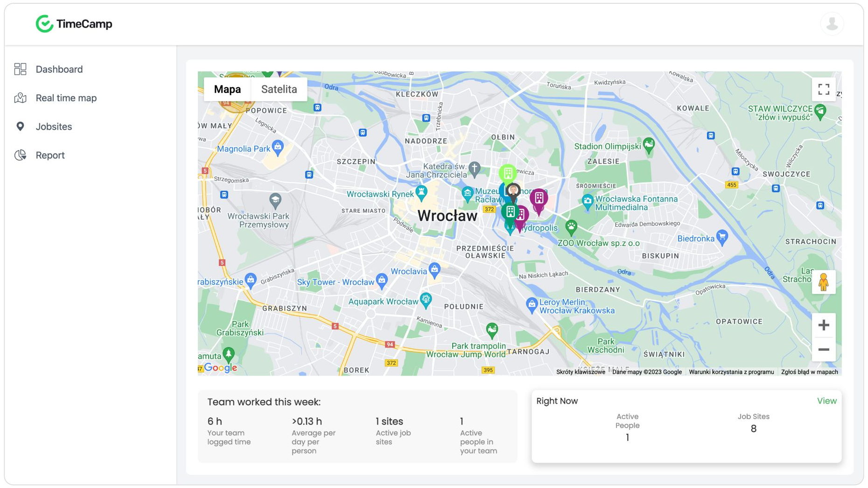Click the Wrocławska Fontanna Multimedialna marker

click(x=588, y=202)
